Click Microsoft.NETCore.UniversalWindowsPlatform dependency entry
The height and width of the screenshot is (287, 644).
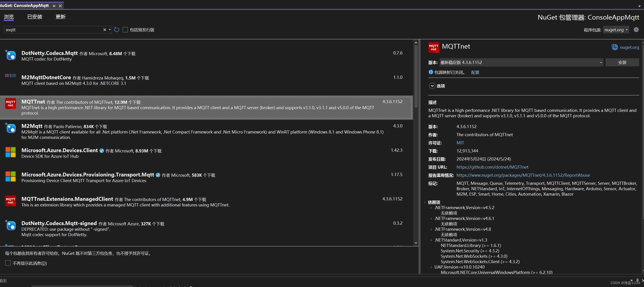click(x=496, y=272)
